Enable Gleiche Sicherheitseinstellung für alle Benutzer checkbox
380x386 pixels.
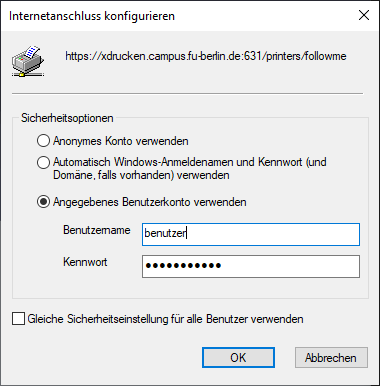[x=18, y=318]
